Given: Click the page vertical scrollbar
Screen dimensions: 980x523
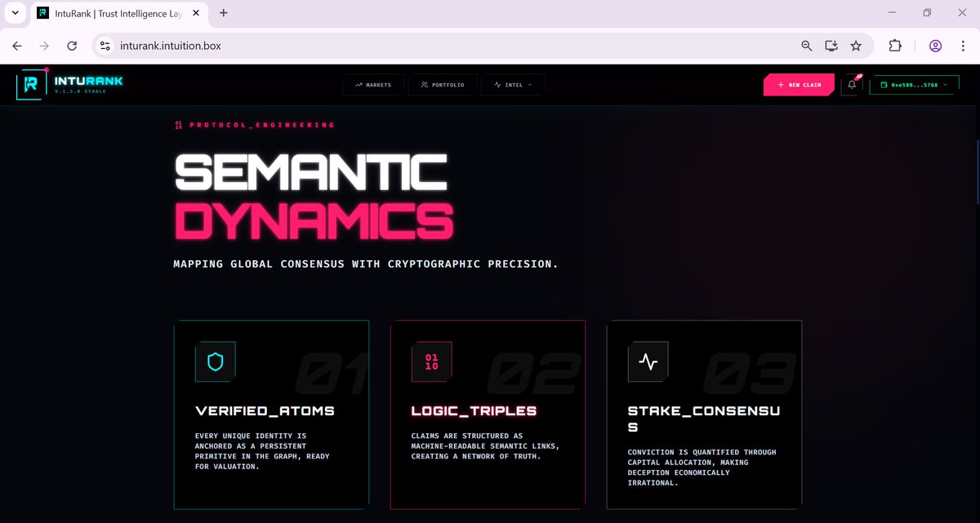Looking at the screenshot, I should 977,171.
